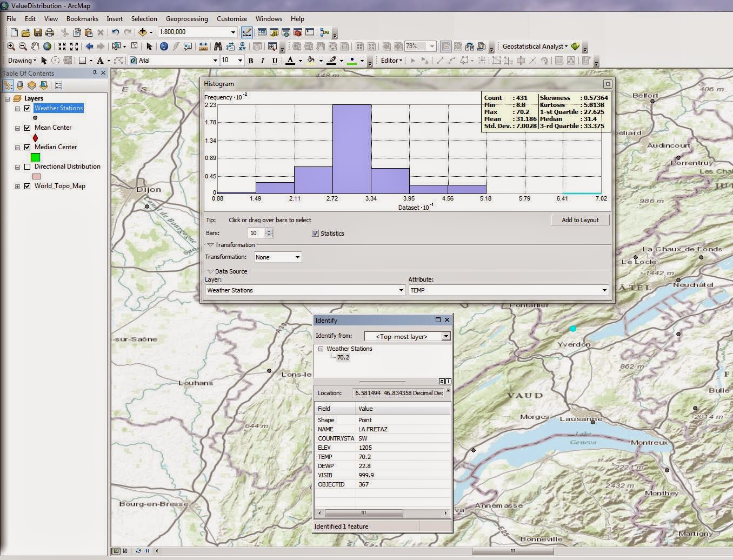Disable the Statistics checkbox in Histogram
The image size is (733, 560).
click(315, 233)
